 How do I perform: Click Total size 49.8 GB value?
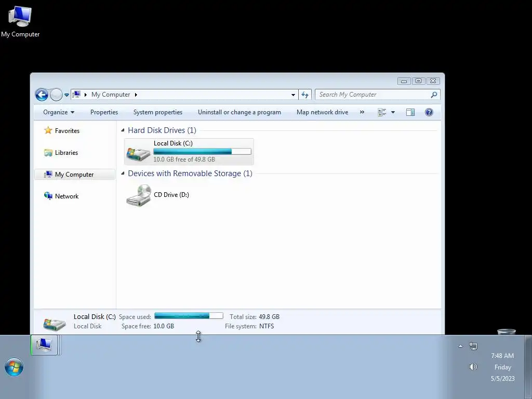(269, 316)
